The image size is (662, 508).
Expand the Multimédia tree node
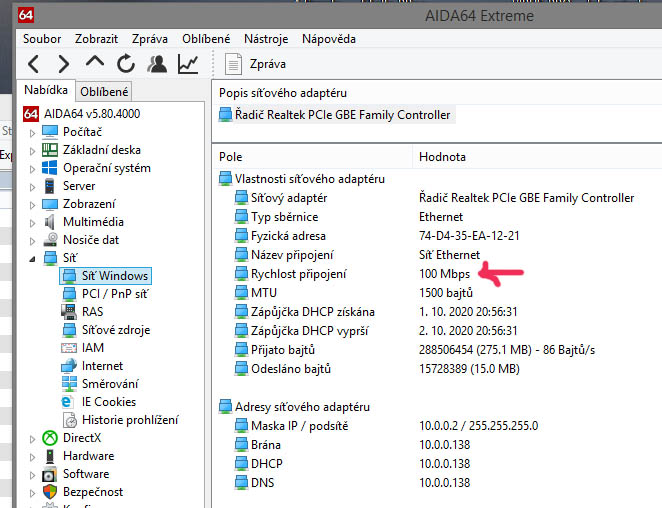(33, 223)
